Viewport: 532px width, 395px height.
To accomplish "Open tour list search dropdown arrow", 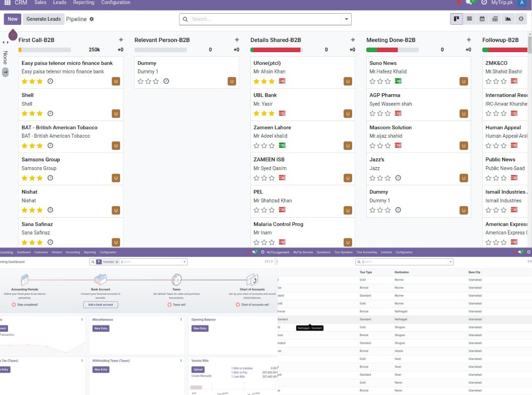I will tap(450, 262).
